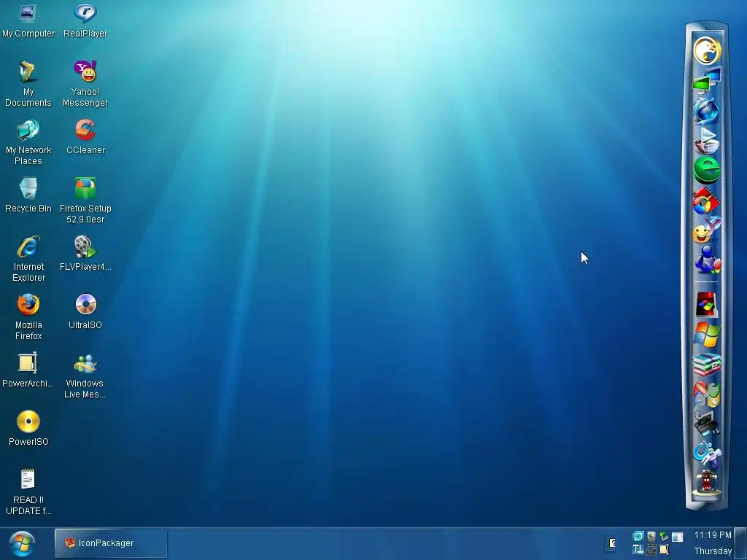Select Mozilla Firefox desktop icon
The height and width of the screenshot is (560, 747).
click(x=28, y=316)
